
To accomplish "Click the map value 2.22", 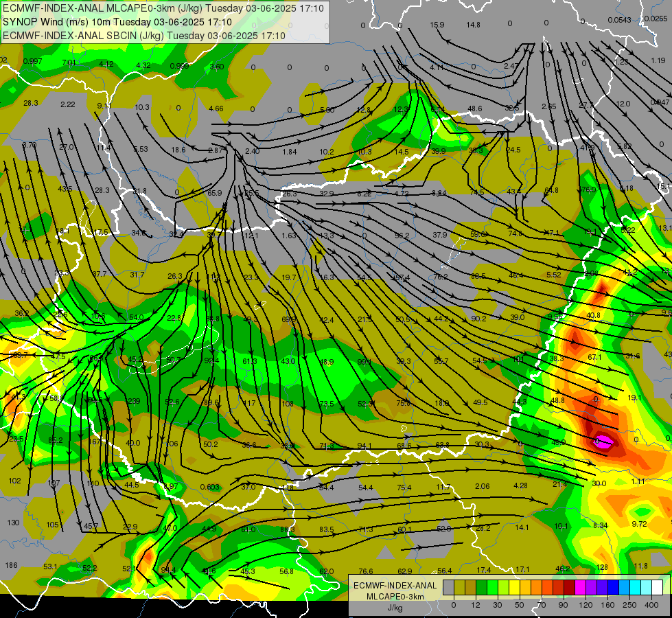I will [68, 104].
